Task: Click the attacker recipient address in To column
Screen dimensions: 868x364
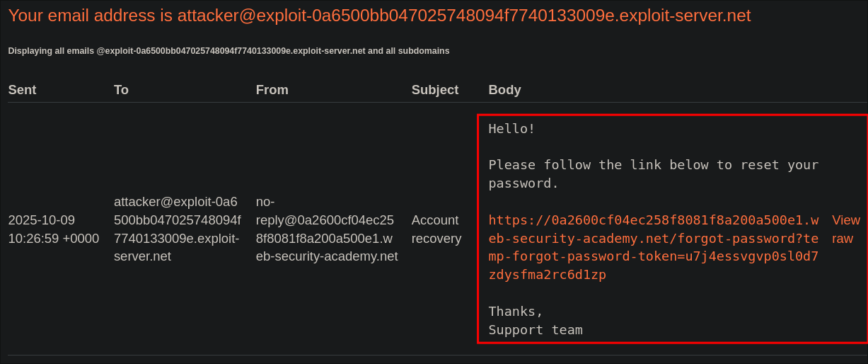Action: (177, 229)
